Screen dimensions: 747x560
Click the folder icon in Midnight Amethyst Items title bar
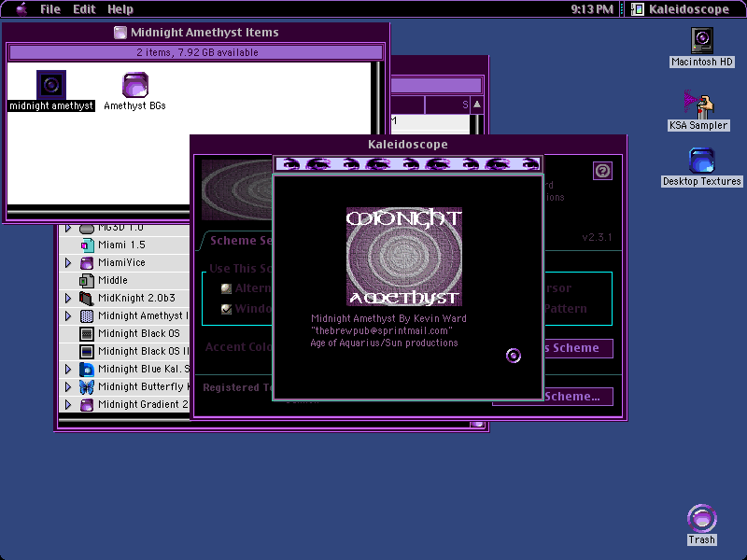120,33
